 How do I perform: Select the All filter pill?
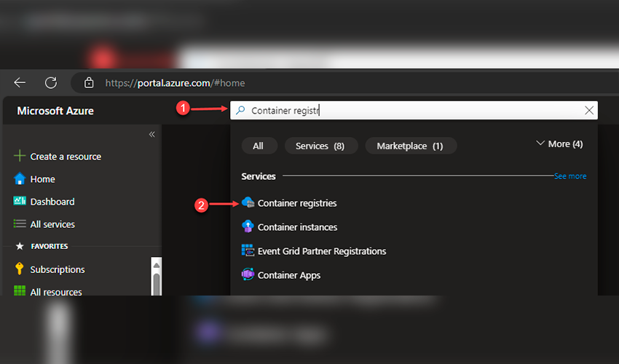[x=259, y=146]
